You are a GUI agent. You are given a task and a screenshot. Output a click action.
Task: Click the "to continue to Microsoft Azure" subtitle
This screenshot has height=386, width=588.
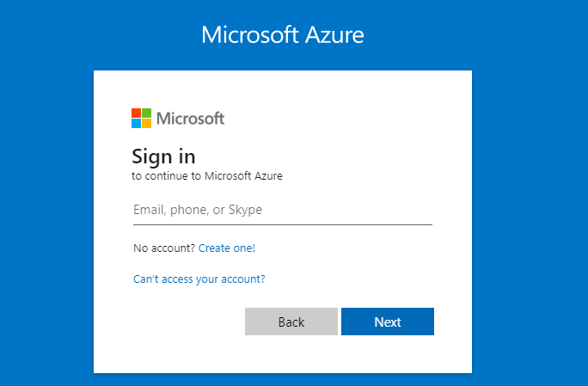coord(206,176)
